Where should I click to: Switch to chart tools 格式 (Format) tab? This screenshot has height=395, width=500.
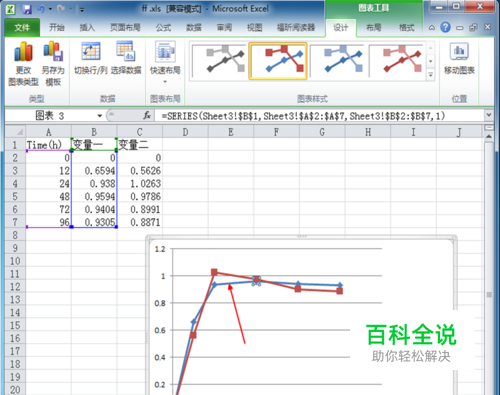(407, 28)
